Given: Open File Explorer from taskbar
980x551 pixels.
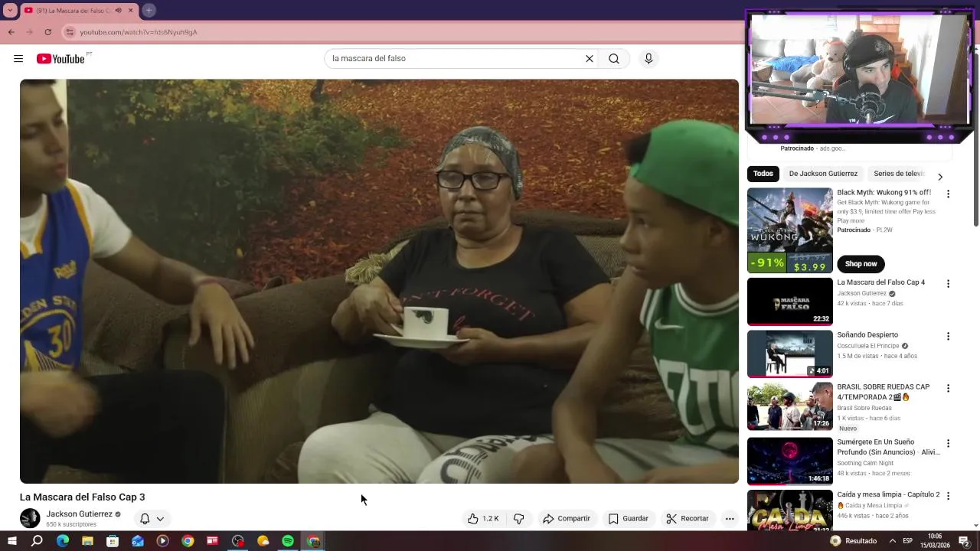Looking at the screenshot, I should (87, 541).
